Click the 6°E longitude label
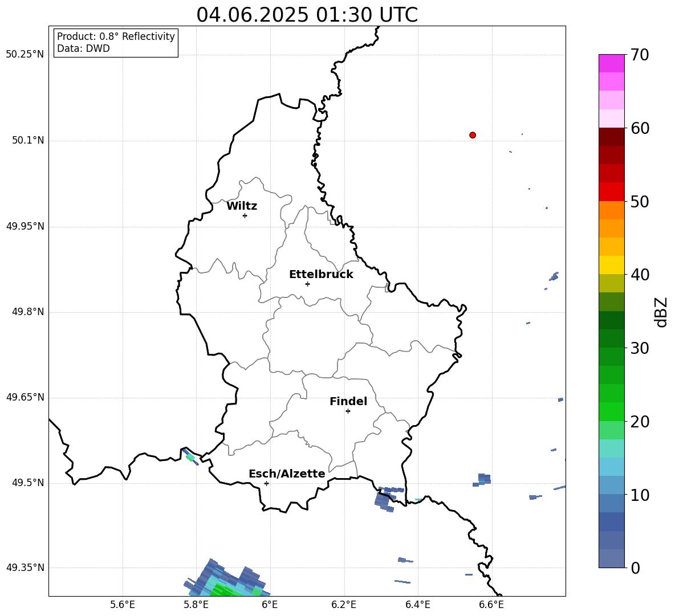 coord(270,605)
